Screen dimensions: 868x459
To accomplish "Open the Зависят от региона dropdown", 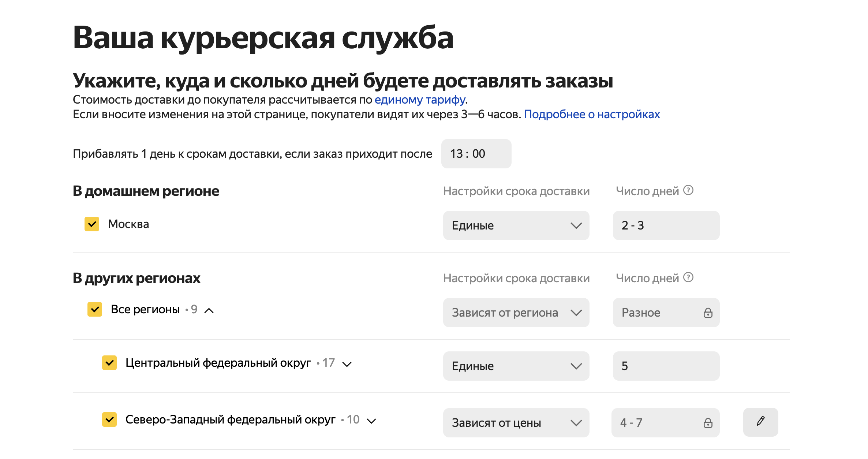I will coord(516,313).
